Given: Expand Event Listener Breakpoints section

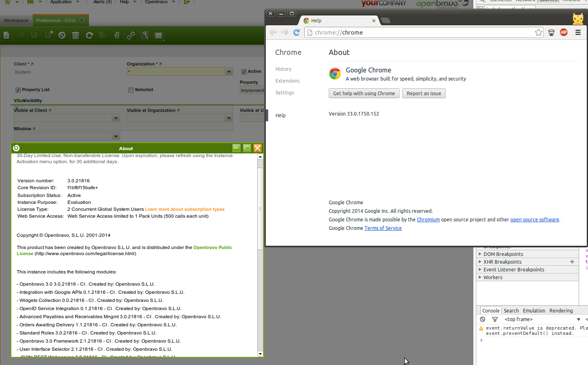Looking at the screenshot, I should (x=480, y=269).
